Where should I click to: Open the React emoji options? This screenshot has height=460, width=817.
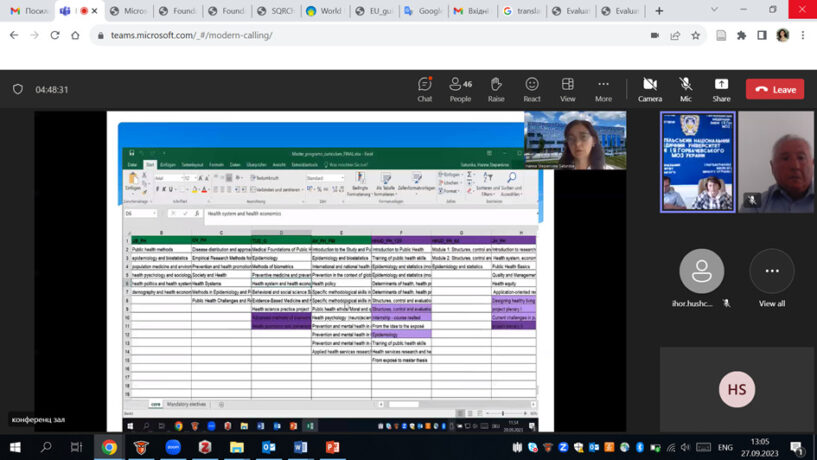[x=532, y=89]
